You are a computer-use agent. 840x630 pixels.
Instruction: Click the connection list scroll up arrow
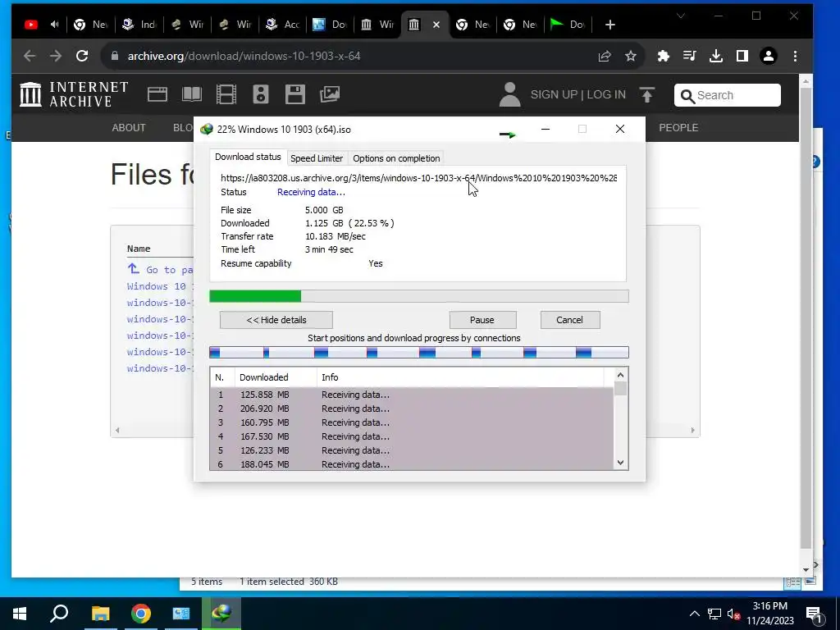(620, 375)
